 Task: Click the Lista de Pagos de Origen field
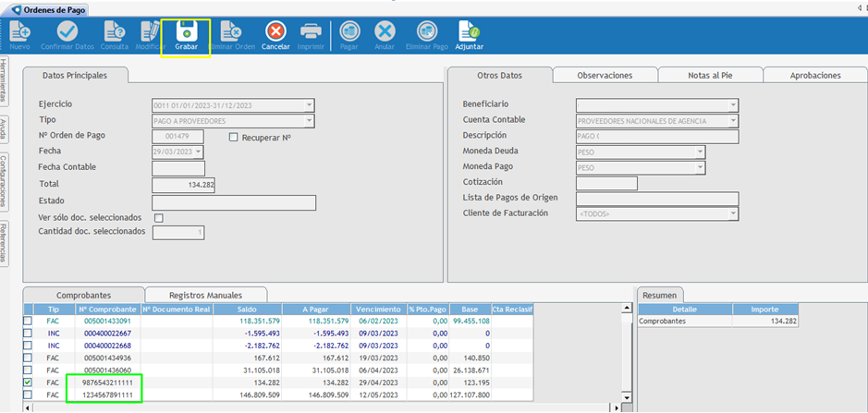click(x=657, y=199)
